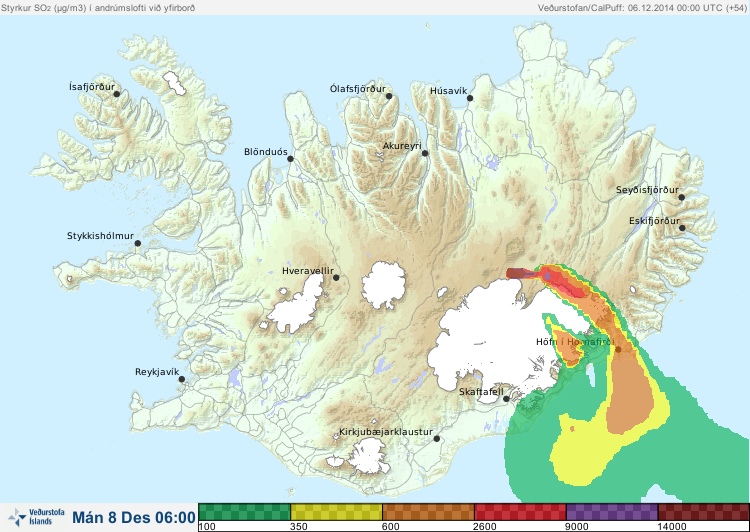
Task: Select the orange 600 legend swatch
Action: [429, 512]
